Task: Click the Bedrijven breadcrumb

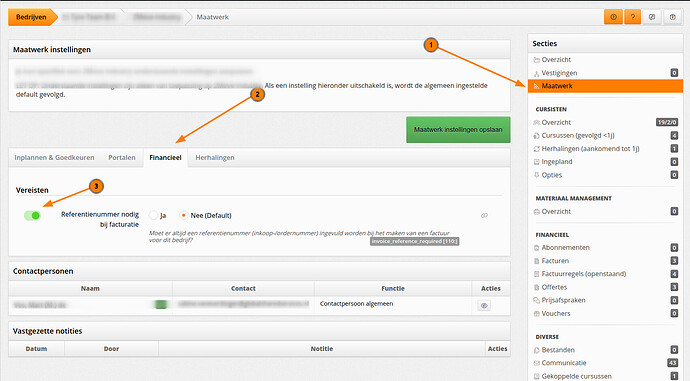Action: 32,17
